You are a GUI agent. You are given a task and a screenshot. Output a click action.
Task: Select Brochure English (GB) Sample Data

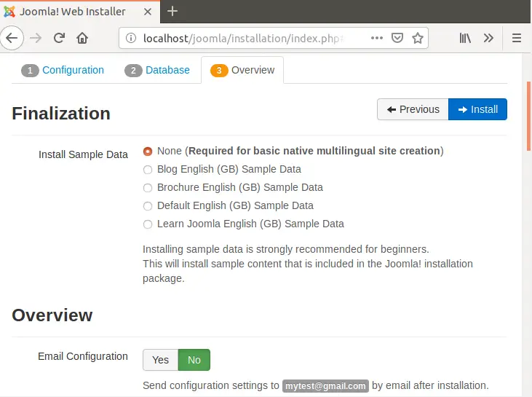tap(148, 187)
